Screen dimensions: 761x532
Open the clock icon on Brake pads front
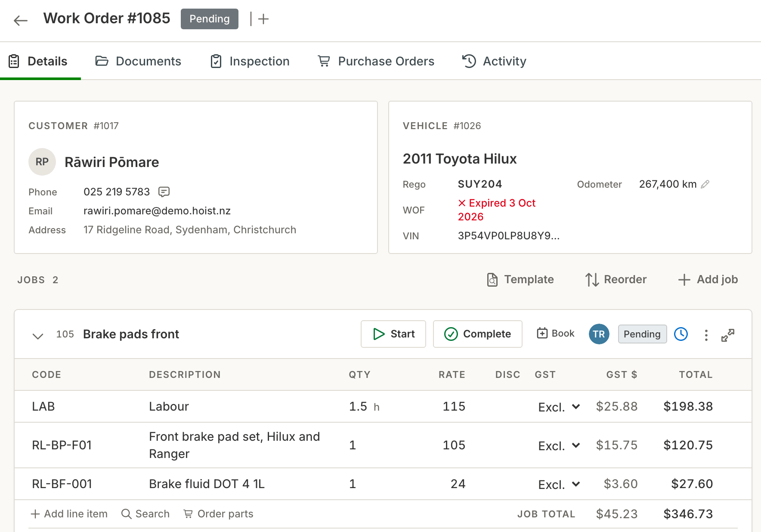(x=681, y=334)
